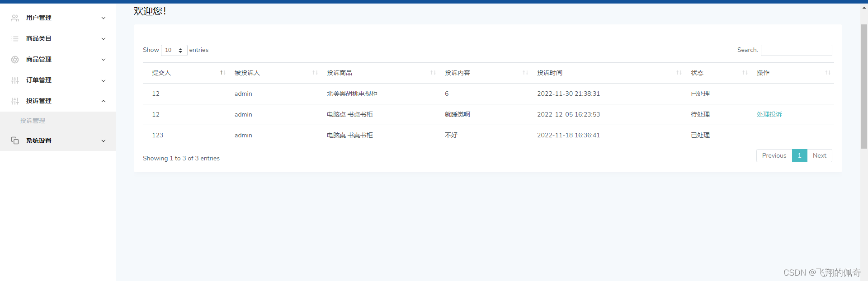Sort by 被投诉人 column arrows
Image resolution: width=868 pixels, height=281 pixels.
pyautogui.click(x=315, y=73)
